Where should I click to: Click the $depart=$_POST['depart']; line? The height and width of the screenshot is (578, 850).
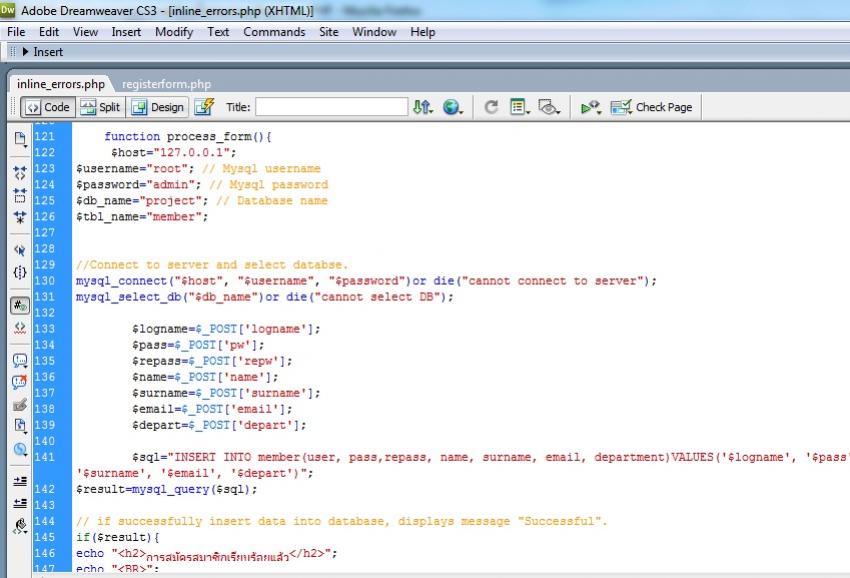click(219, 425)
